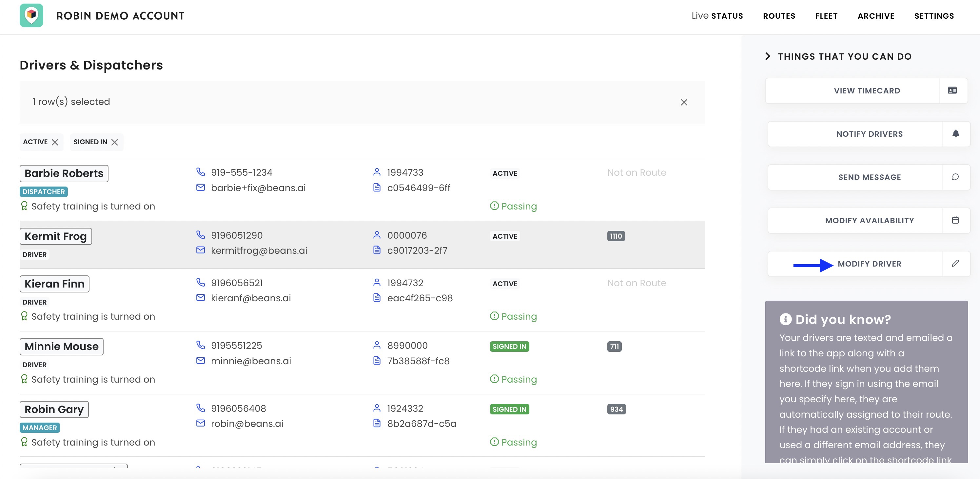Remove the SIGNED IN filter chip
Image resolution: width=980 pixels, height=479 pixels.
(114, 142)
